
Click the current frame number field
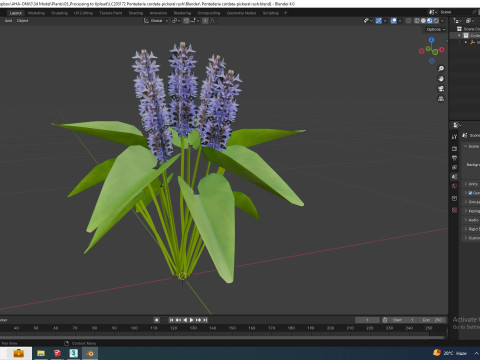(x=367, y=320)
